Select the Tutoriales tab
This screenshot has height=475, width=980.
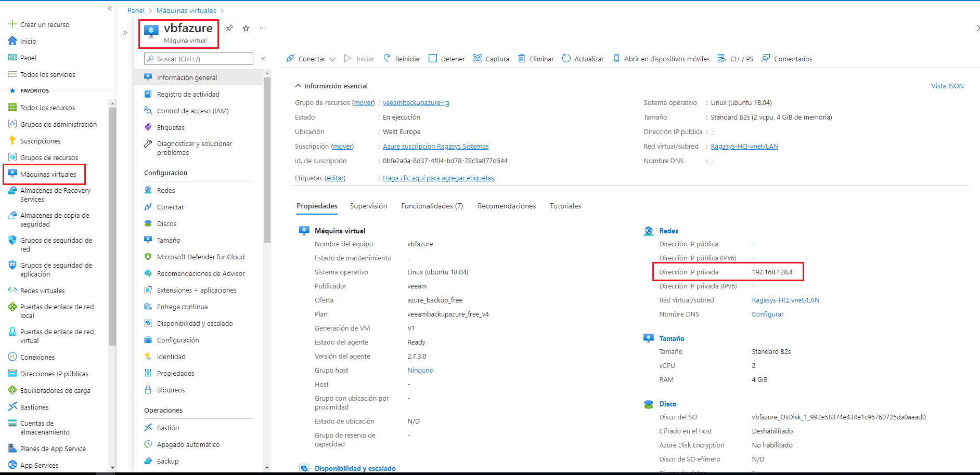coord(565,206)
